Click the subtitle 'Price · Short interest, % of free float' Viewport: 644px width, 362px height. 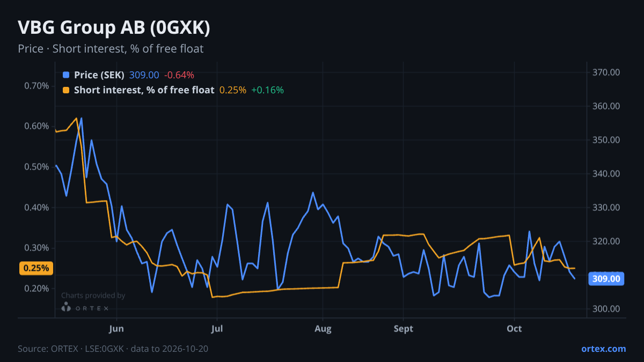point(111,49)
